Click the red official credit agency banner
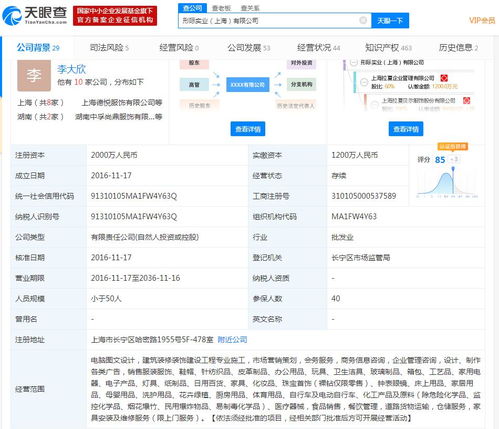 (x=115, y=15)
